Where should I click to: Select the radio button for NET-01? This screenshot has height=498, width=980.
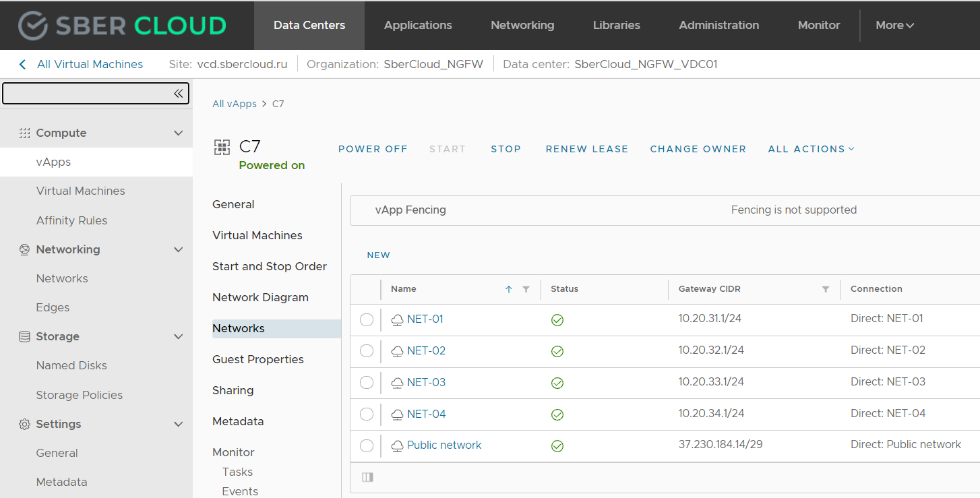(x=367, y=319)
